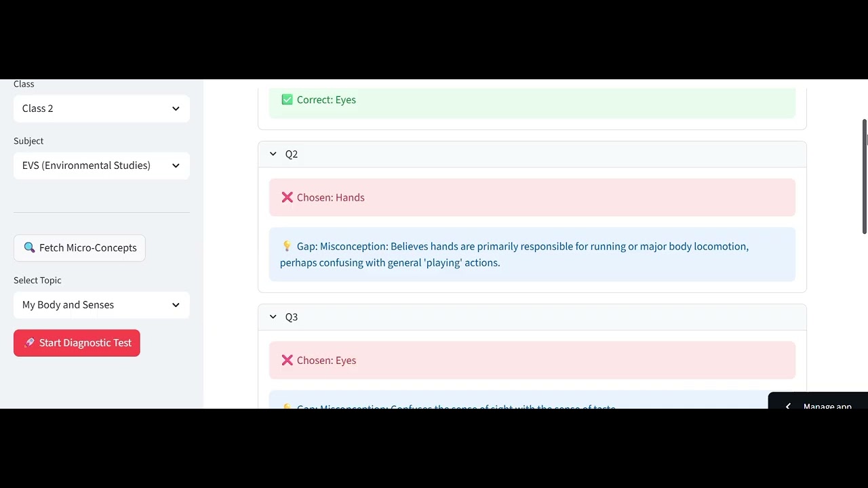This screenshot has height=488, width=868.
Task: Collapse the Q3 expander
Action: coord(532,317)
